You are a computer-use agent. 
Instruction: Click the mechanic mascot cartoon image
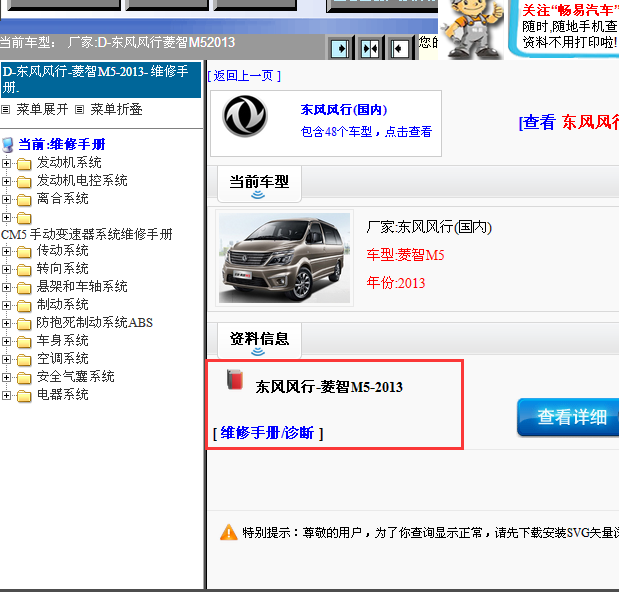[471, 28]
